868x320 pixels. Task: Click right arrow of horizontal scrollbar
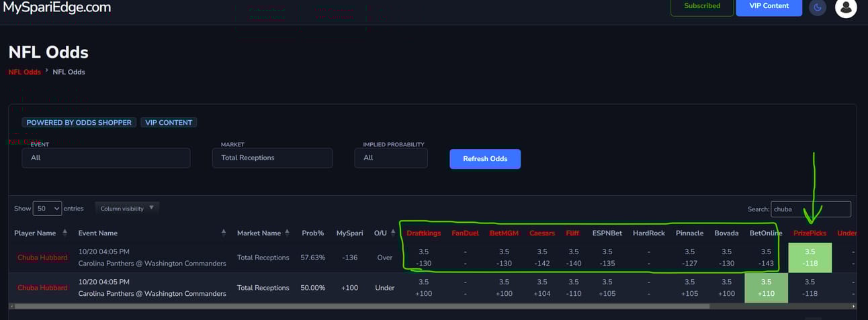click(854, 306)
